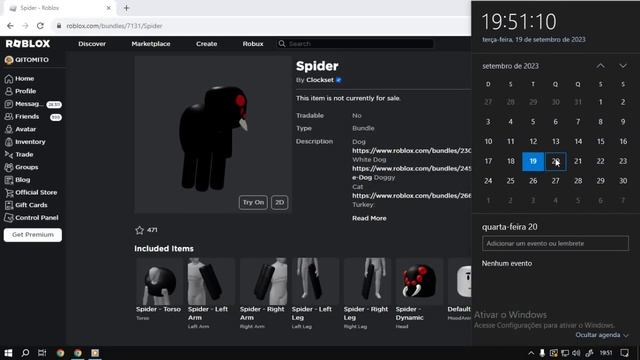Open the Spider - Left Arm item
The height and width of the screenshot is (360, 640).
click(x=211, y=293)
